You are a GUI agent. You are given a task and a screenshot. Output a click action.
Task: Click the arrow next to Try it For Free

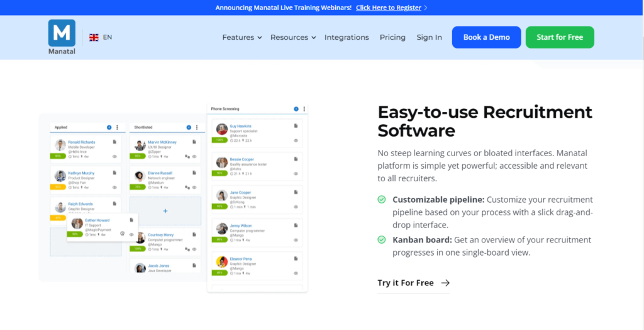pyautogui.click(x=445, y=283)
